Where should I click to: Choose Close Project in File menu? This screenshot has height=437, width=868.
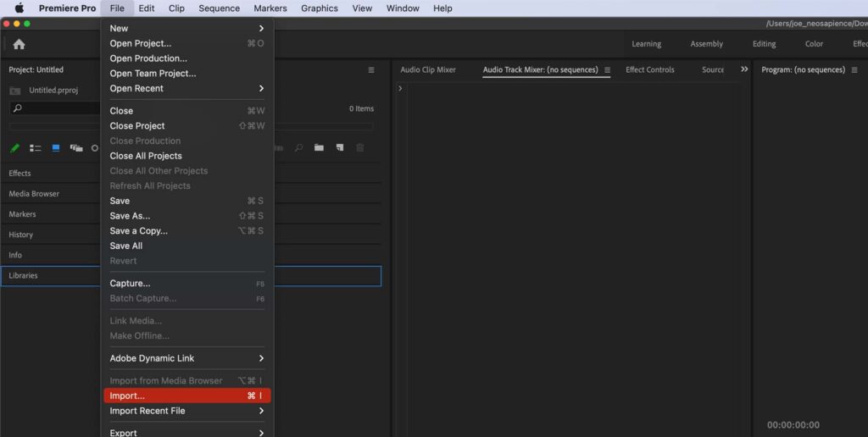pos(187,125)
